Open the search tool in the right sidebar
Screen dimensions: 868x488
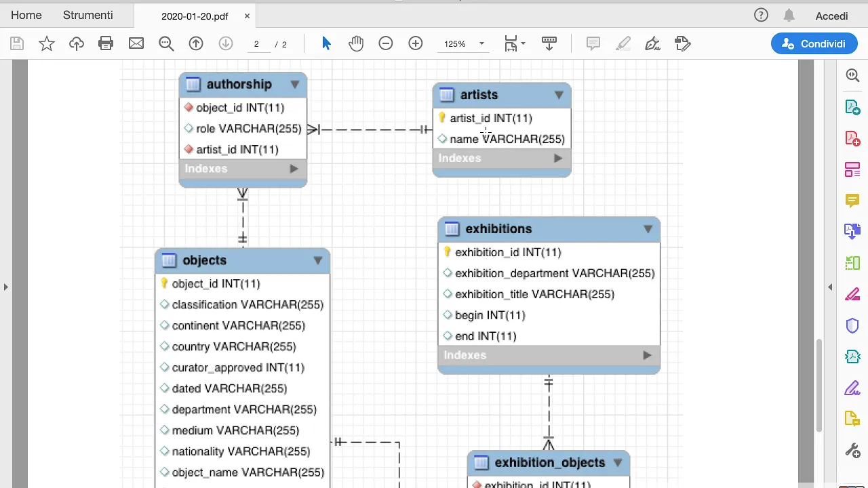coord(852,75)
